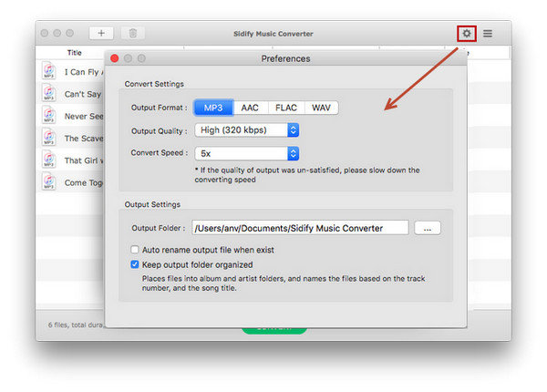Click the 'I Can Fly' track title

point(83,72)
